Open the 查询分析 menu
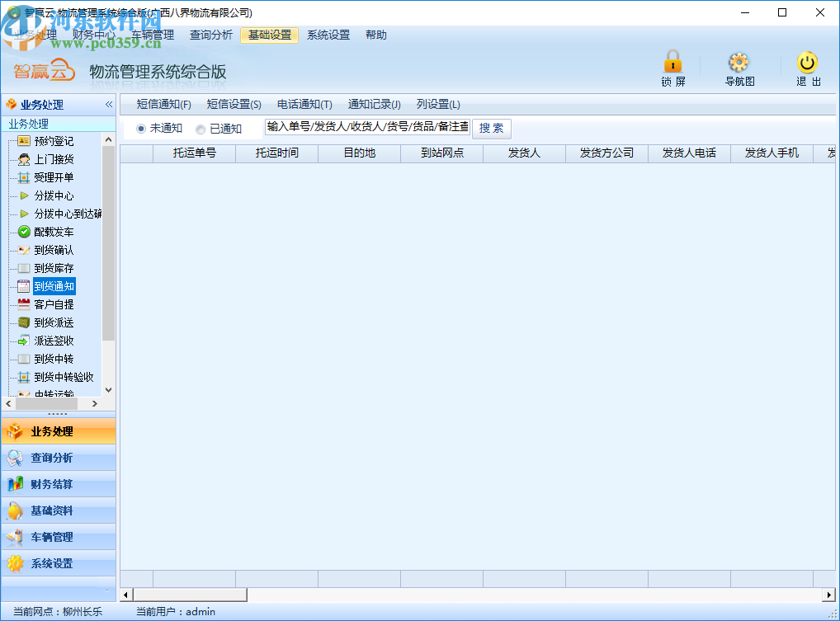 pyautogui.click(x=211, y=35)
